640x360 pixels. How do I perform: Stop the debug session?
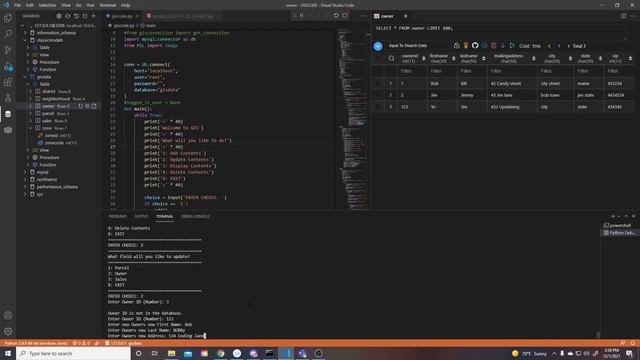tap(345, 16)
